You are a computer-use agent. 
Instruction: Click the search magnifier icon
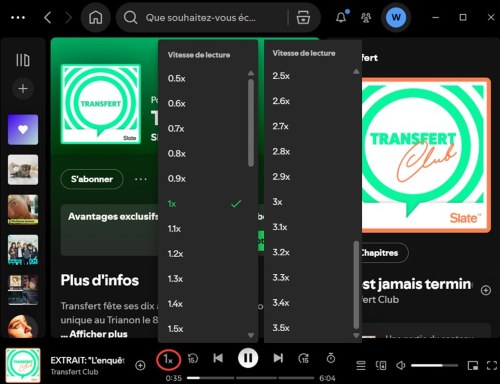[x=130, y=17]
